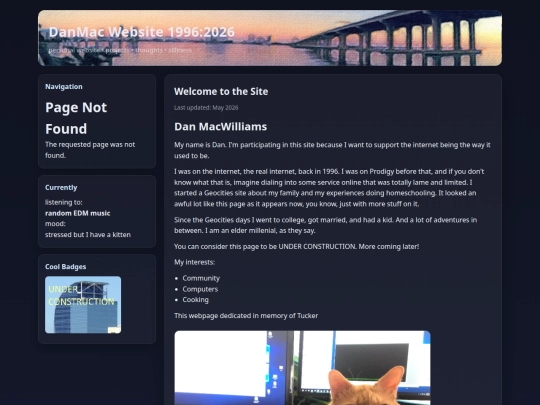Open the orange cat photo
This screenshot has width=540, height=405.
point(302,368)
